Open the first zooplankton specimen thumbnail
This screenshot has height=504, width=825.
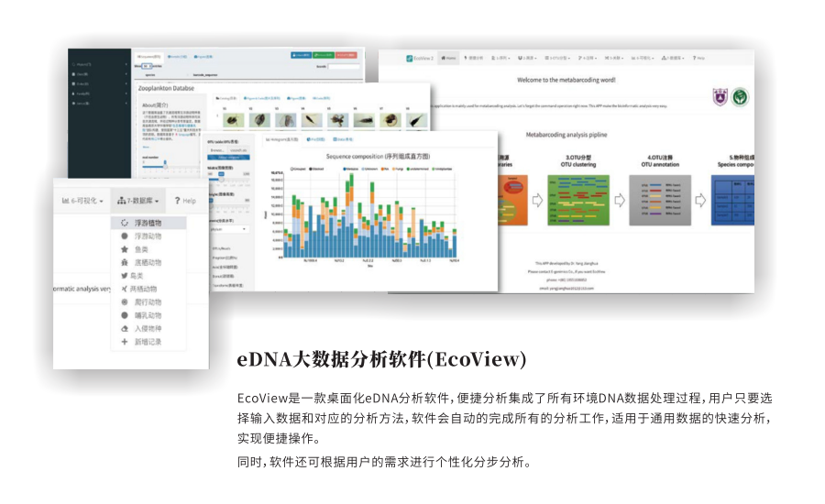(x=235, y=119)
